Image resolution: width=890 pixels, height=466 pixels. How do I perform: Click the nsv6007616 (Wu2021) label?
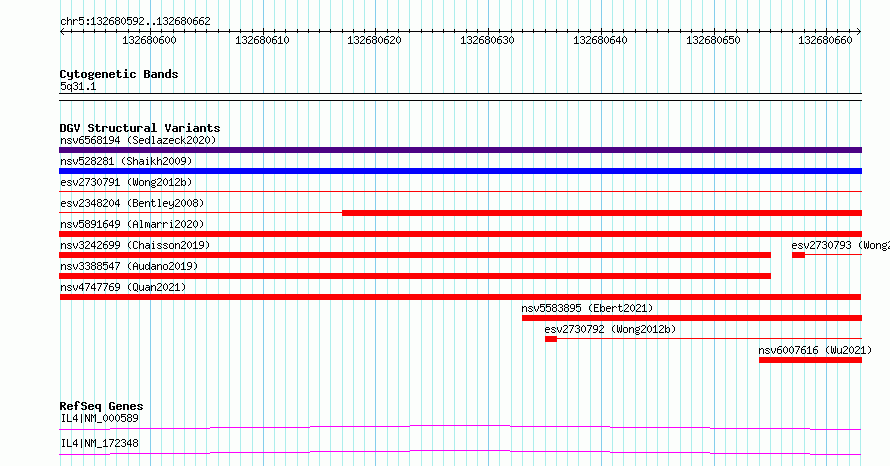tap(815, 350)
